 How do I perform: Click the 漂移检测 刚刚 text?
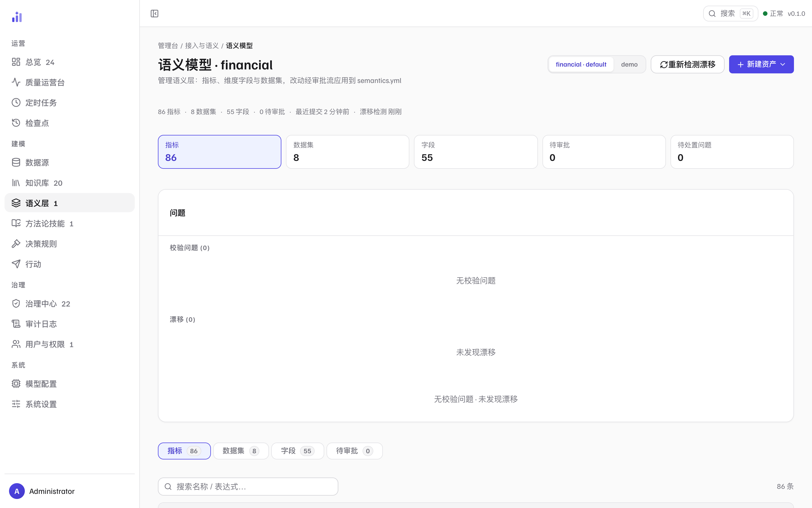click(x=381, y=111)
